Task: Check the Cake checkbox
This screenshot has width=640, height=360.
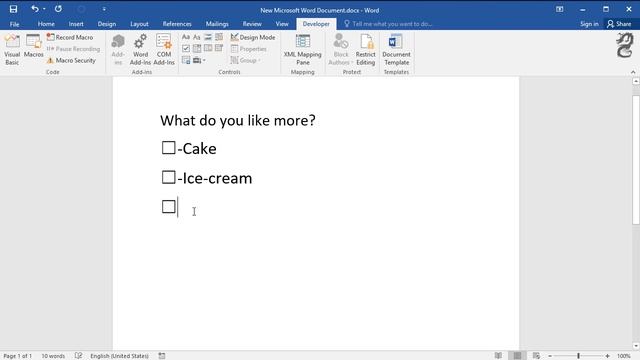Action: pos(168,148)
